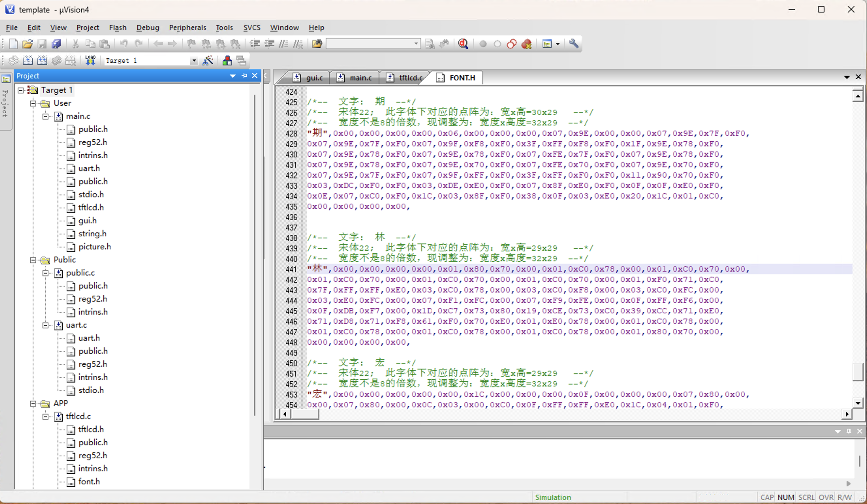Click Kill All Breakpoints icon
This screenshot has width=867, height=504.
(526, 44)
